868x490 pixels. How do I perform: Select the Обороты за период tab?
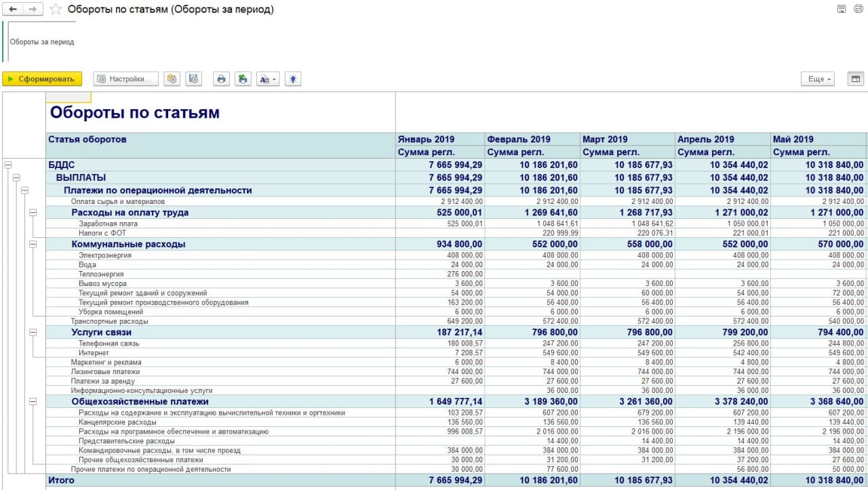(42, 42)
